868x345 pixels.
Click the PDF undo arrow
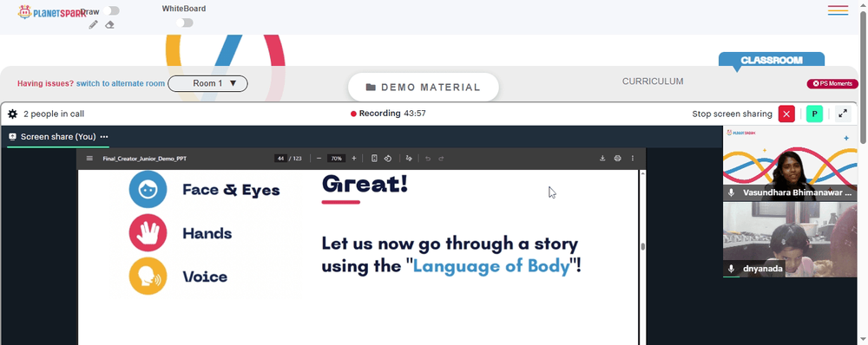click(428, 158)
